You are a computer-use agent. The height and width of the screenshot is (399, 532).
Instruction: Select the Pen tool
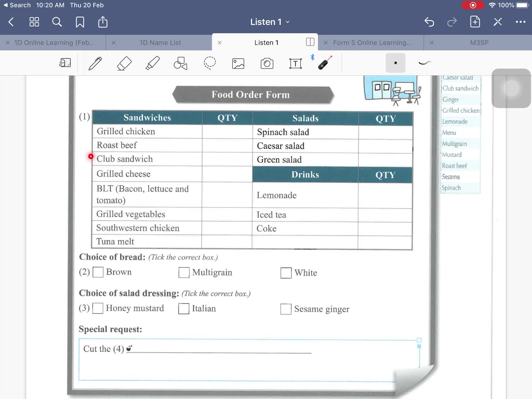click(95, 63)
